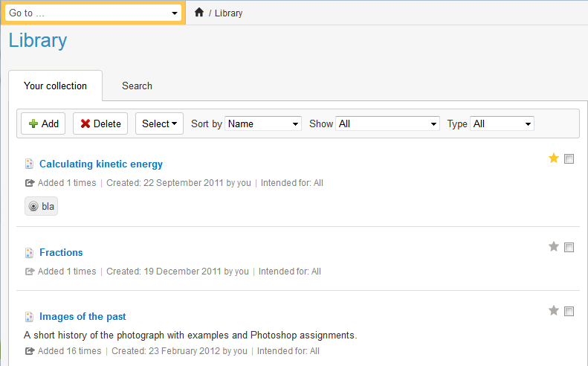Click the document icon beside Fractions

pyautogui.click(x=29, y=253)
